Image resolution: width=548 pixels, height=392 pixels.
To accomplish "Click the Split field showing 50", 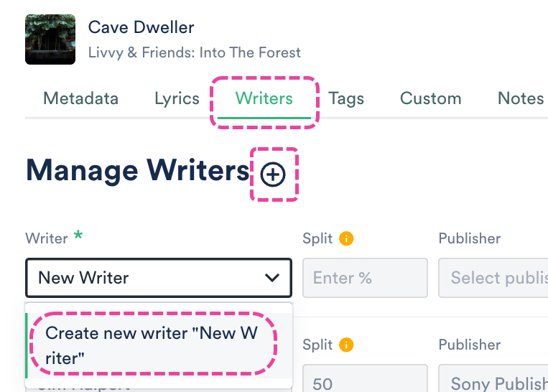I will coord(365,383).
